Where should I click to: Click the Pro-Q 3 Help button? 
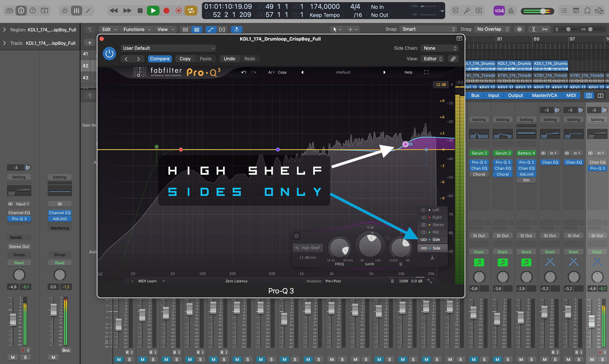(x=408, y=72)
